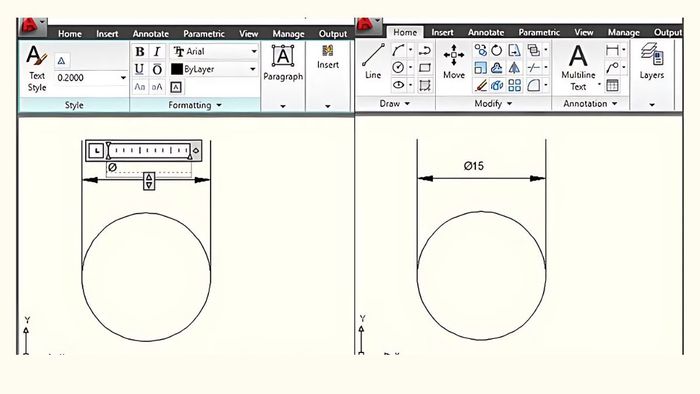This screenshot has width=700, height=394.
Task: Select the Arc tool in Draw panel
Action: 398,50
